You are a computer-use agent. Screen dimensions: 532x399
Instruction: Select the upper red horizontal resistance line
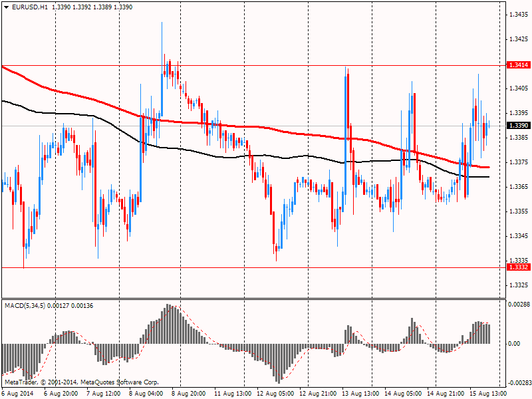[266, 65]
